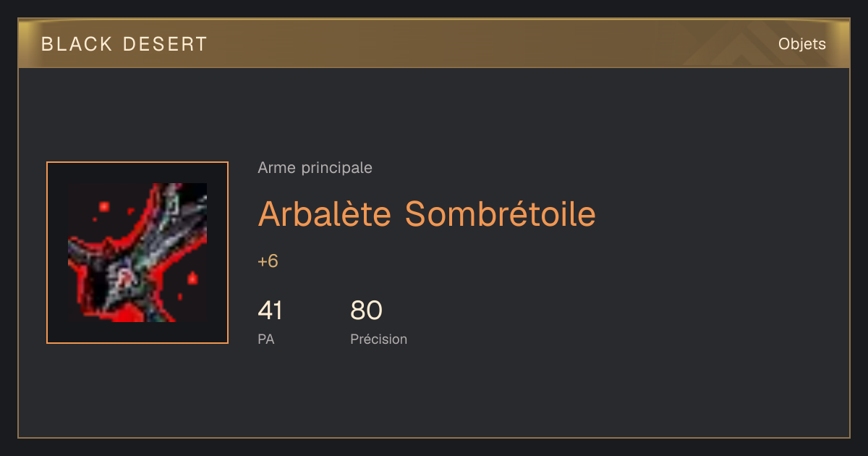Click the empty dark area right of the name
868x456 pixels.
pos(716,214)
